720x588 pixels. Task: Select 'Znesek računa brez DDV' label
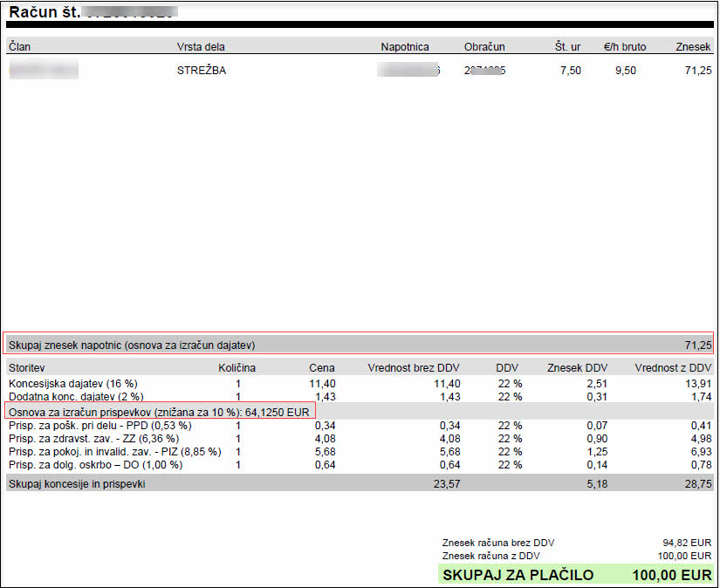[x=498, y=543]
